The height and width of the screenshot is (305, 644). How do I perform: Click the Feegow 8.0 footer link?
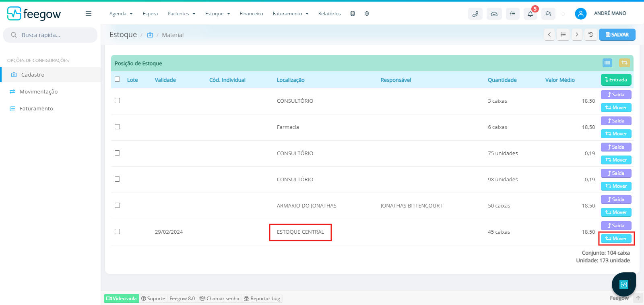pos(182,299)
